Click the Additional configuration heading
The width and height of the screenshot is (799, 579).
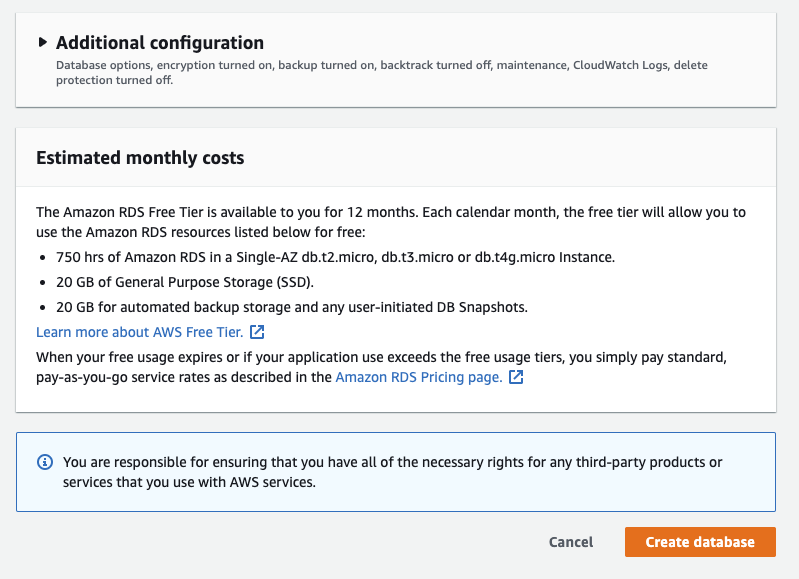pyautogui.click(x=159, y=43)
